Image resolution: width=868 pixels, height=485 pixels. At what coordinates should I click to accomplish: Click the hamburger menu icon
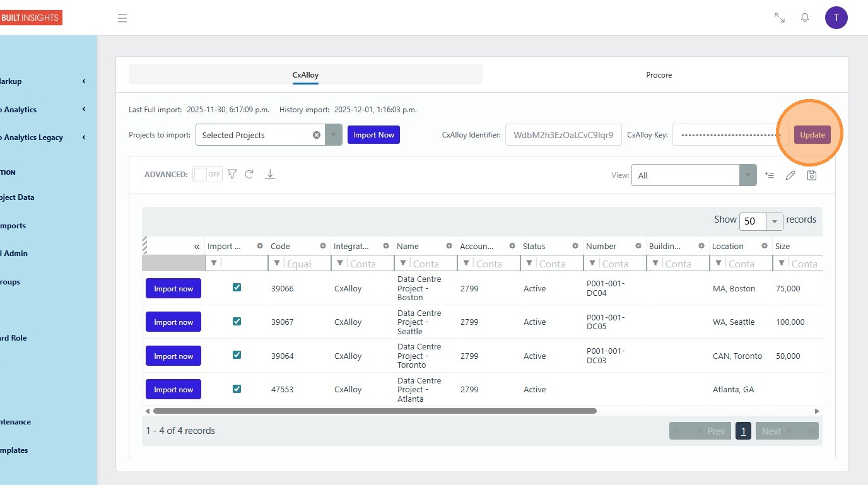coord(122,18)
